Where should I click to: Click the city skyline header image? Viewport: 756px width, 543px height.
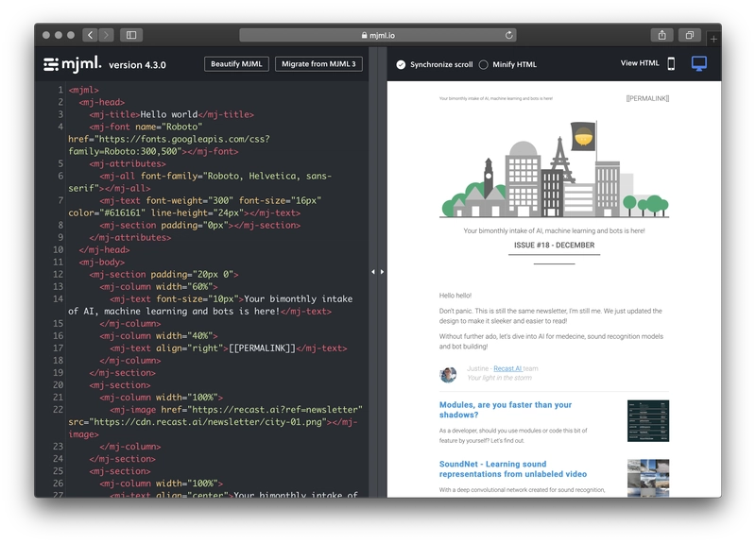(x=554, y=169)
